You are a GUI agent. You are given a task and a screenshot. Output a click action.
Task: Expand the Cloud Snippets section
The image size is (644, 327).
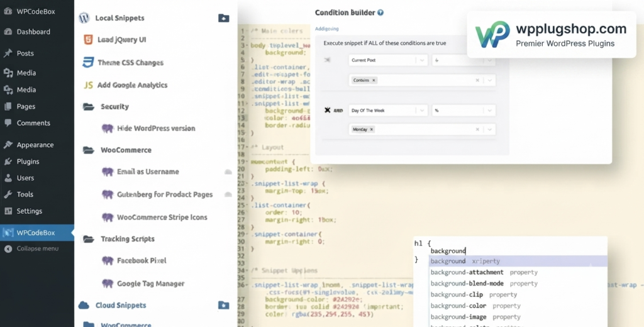pos(121,305)
